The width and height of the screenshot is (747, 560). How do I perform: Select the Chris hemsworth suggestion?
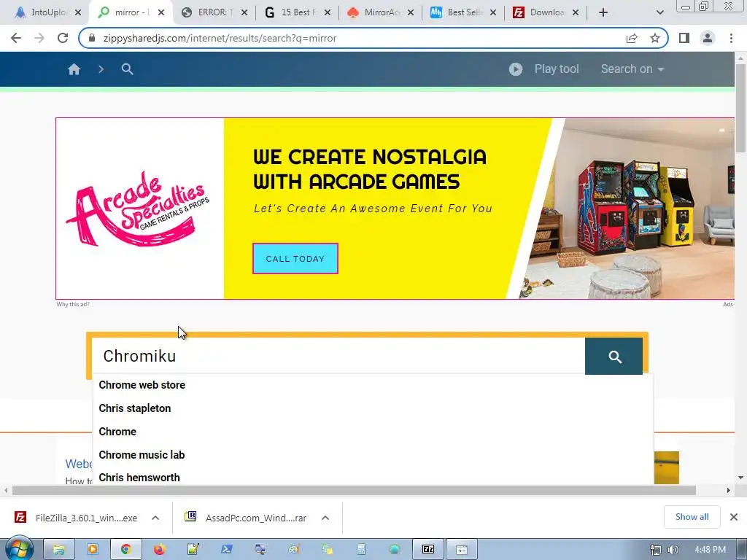tap(139, 477)
